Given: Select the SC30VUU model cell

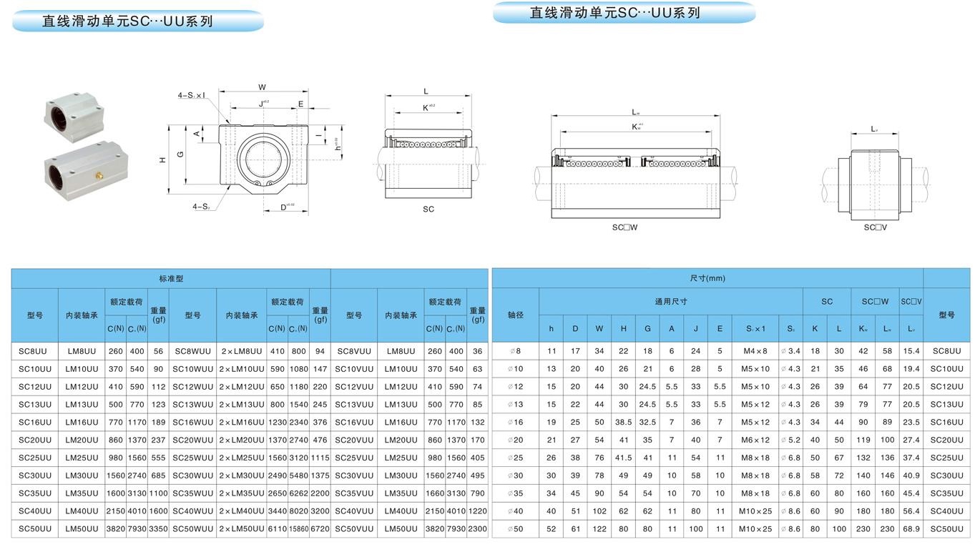Looking at the screenshot, I should (x=354, y=475).
